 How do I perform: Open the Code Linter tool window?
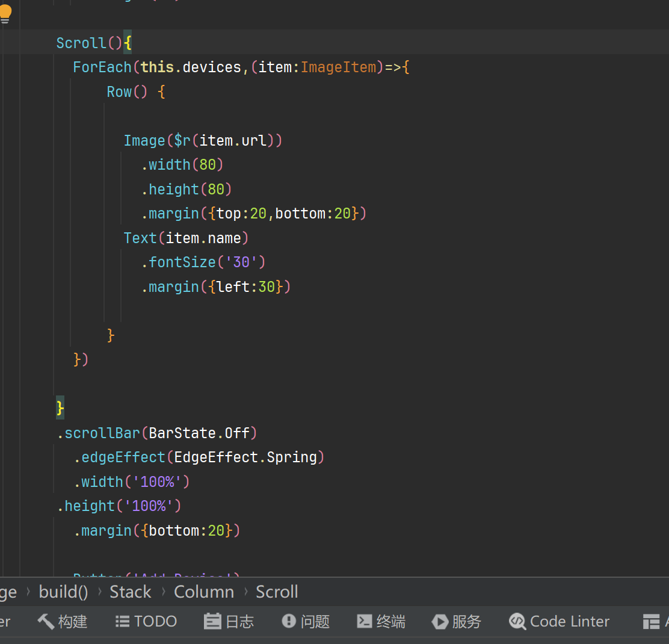pos(560,621)
